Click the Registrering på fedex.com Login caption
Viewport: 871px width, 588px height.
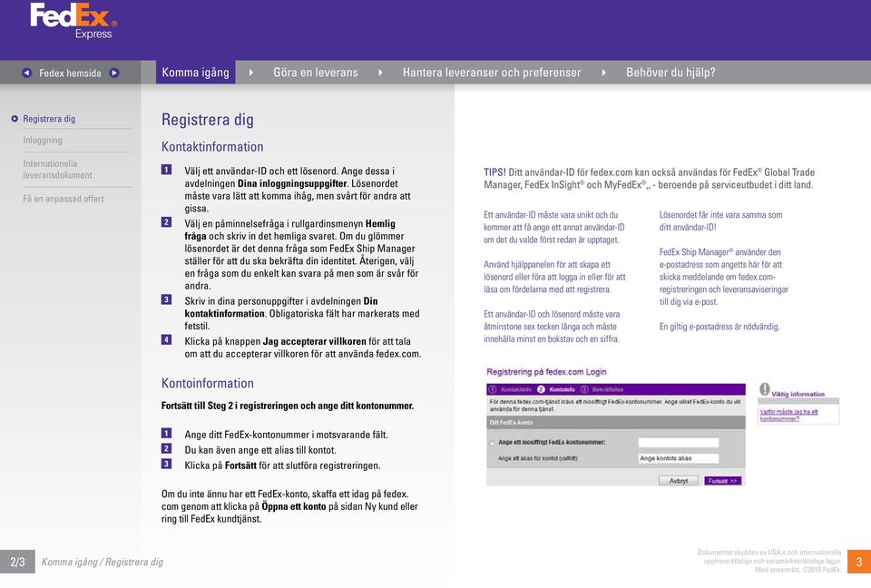[546, 372]
